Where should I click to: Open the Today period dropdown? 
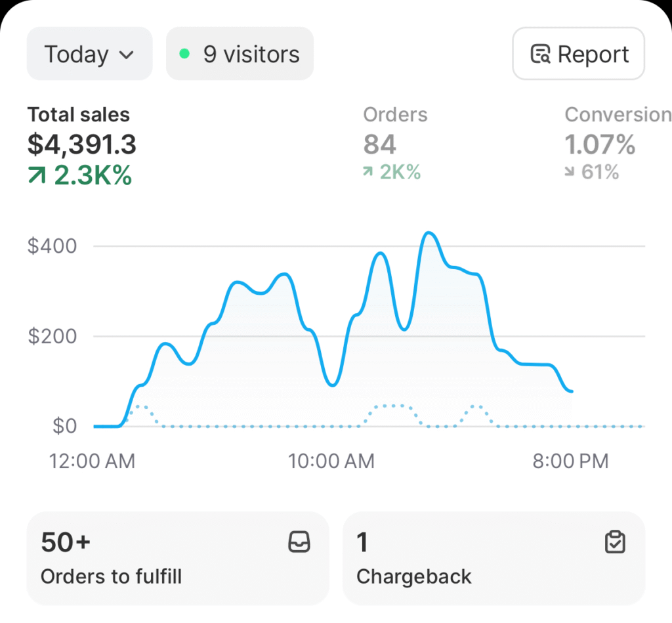89,54
